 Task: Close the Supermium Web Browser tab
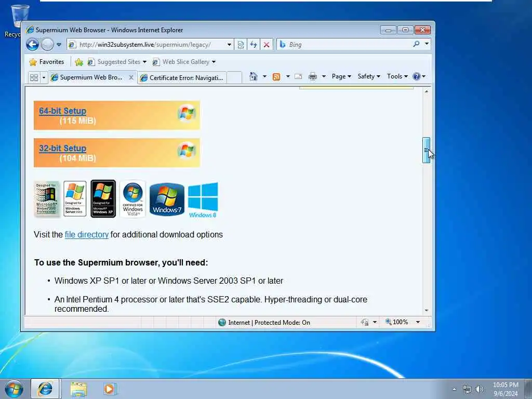pyautogui.click(x=131, y=77)
